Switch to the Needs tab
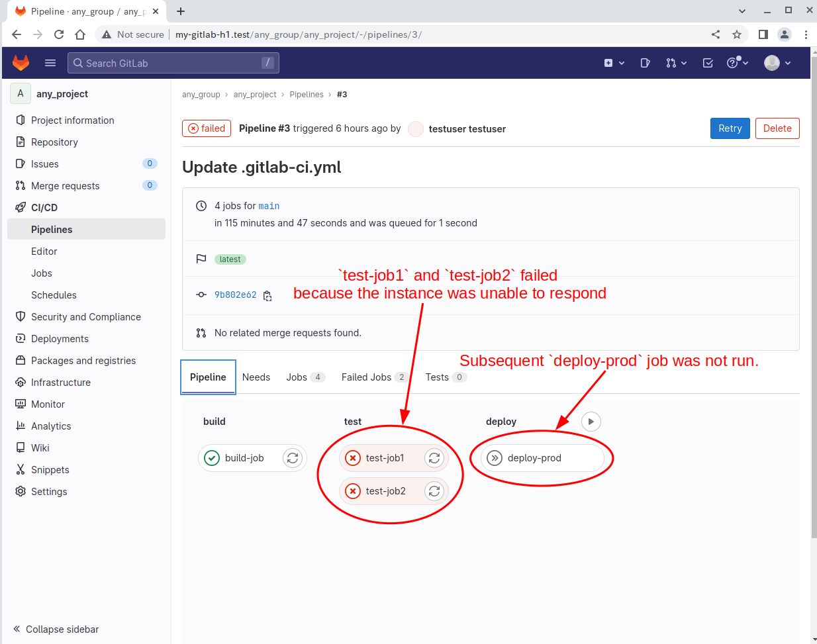817x644 pixels. [x=256, y=377]
